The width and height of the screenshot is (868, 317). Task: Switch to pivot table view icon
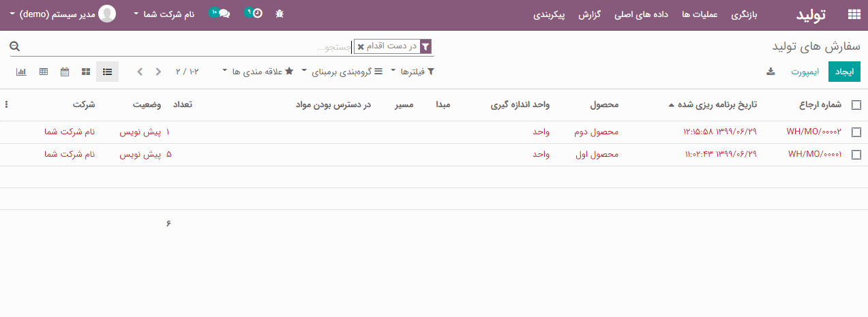(x=44, y=72)
